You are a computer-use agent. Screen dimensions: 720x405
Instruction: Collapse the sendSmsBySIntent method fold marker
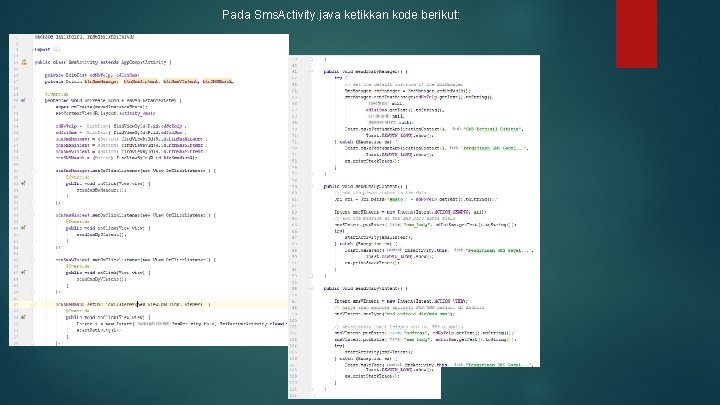click(311, 186)
